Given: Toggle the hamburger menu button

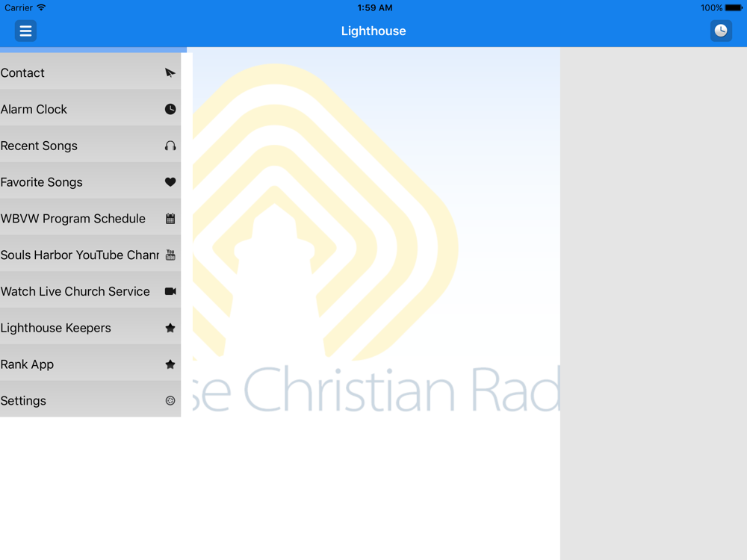Looking at the screenshot, I should click(25, 31).
